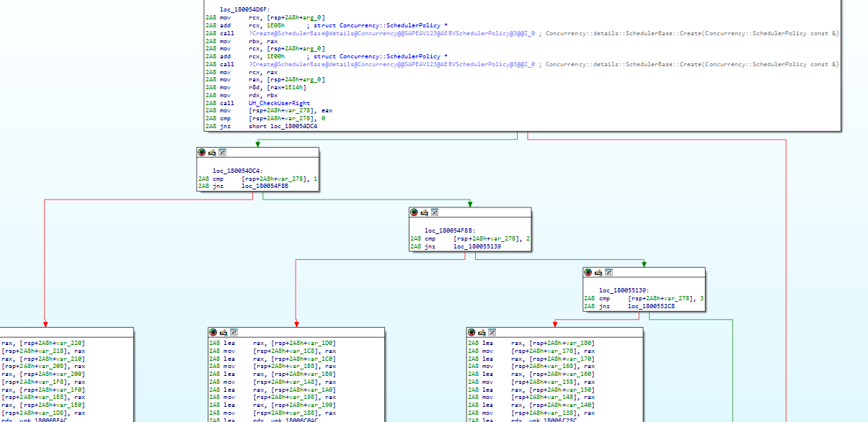Click group nodes icon on var_1D0 block
The height and width of the screenshot is (422, 868).
234,332
